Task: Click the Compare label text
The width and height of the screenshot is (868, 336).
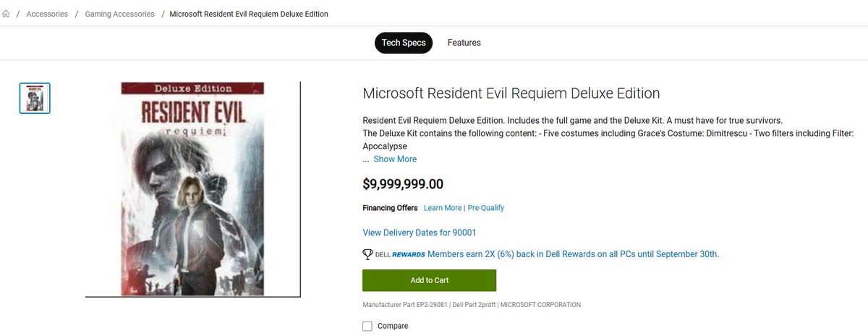Action: point(393,327)
